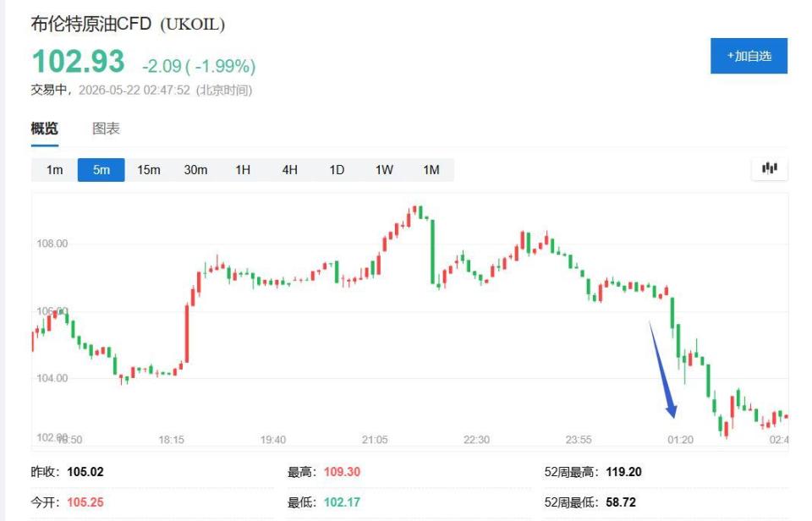Click the 最低 value 102.17
The width and height of the screenshot is (812, 521).
[342, 502]
